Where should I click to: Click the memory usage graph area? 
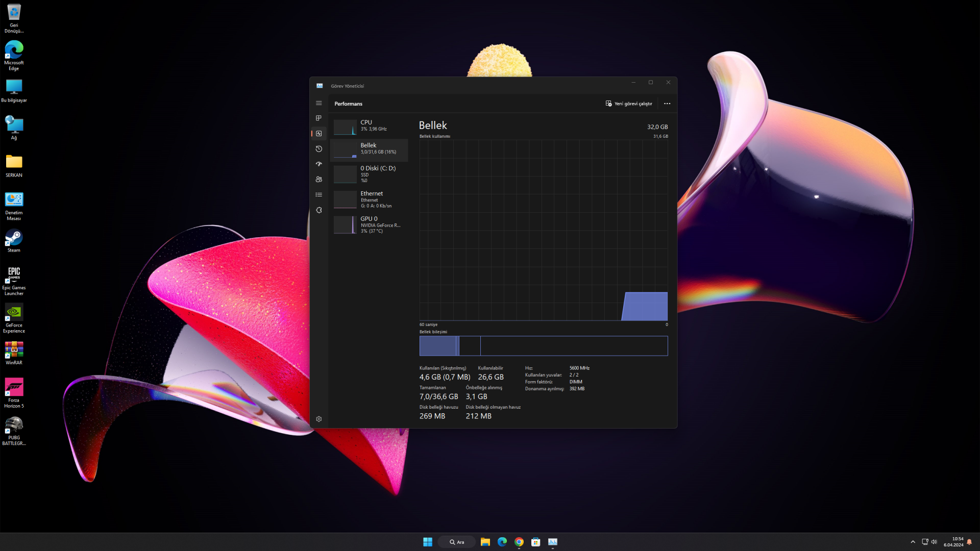click(543, 231)
